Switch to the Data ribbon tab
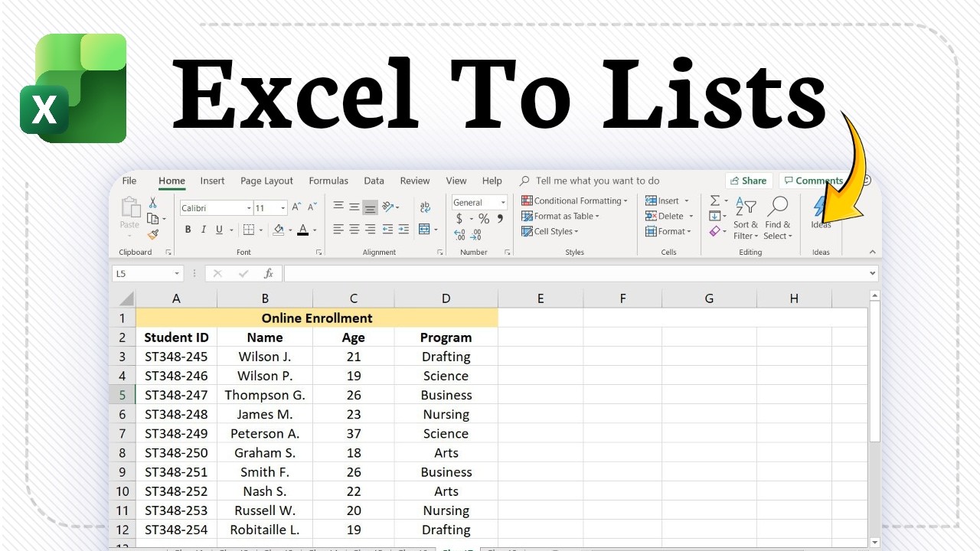The image size is (980, 551). [374, 181]
